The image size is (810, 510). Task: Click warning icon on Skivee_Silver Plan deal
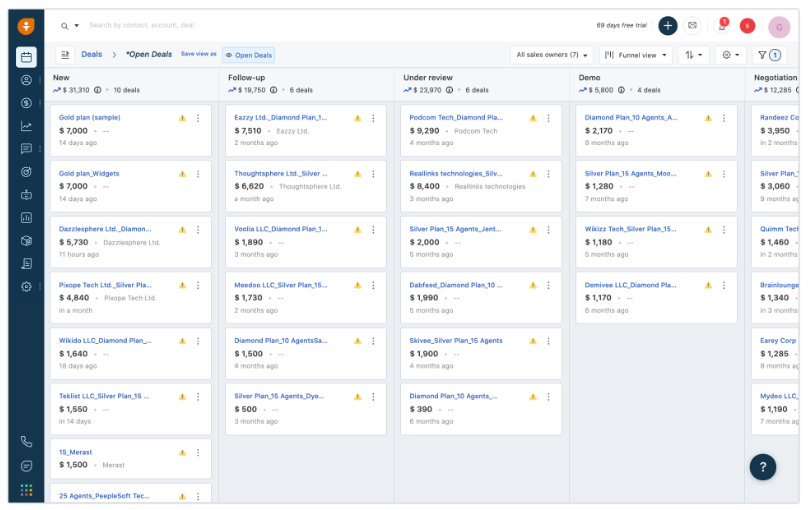533,341
